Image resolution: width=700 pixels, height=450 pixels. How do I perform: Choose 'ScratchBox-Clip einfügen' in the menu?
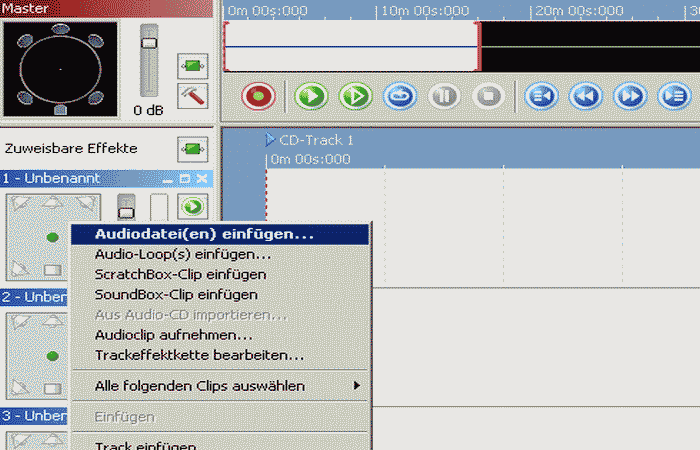coord(180,274)
